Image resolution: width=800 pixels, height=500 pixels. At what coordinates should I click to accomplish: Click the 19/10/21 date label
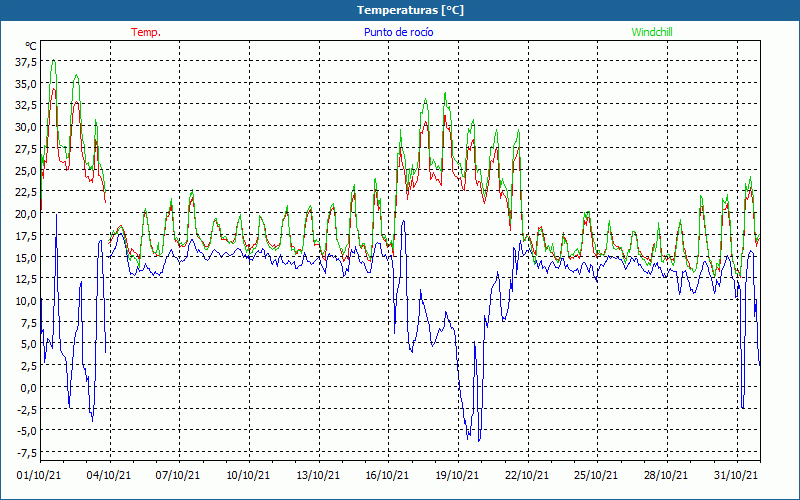457,475
